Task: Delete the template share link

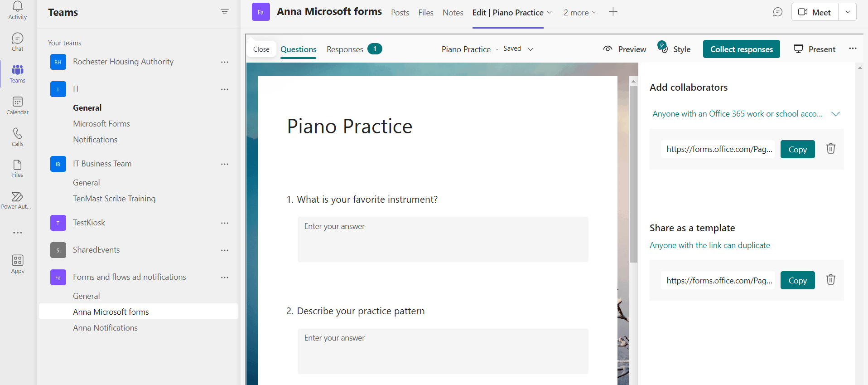Action: (x=831, y=279)
